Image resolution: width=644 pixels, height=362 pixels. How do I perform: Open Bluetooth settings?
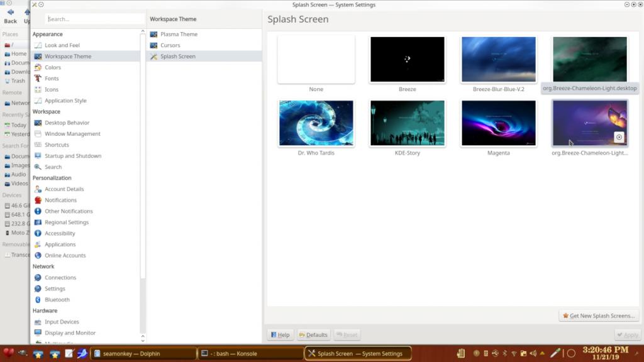(57, 300)
